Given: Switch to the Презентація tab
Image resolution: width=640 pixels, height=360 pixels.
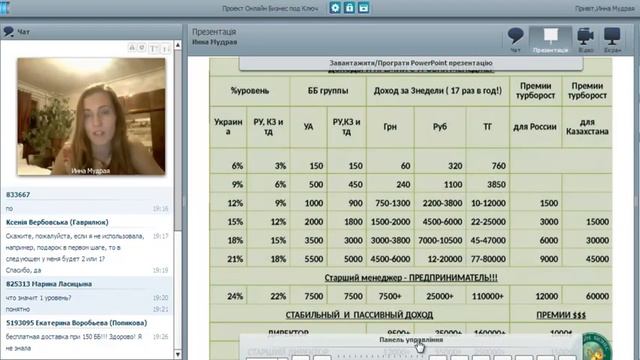Looking at the screenshot, I should tap(550, 40).
